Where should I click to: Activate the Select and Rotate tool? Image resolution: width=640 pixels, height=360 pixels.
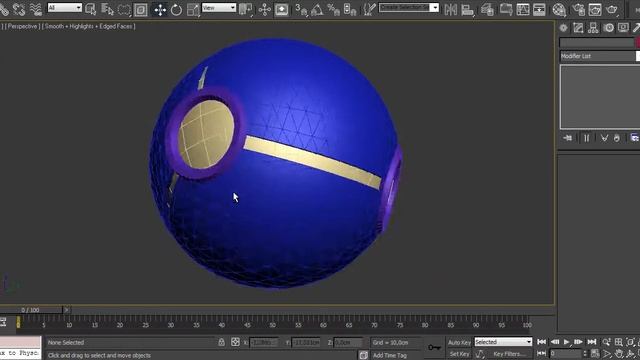[176, 9]
